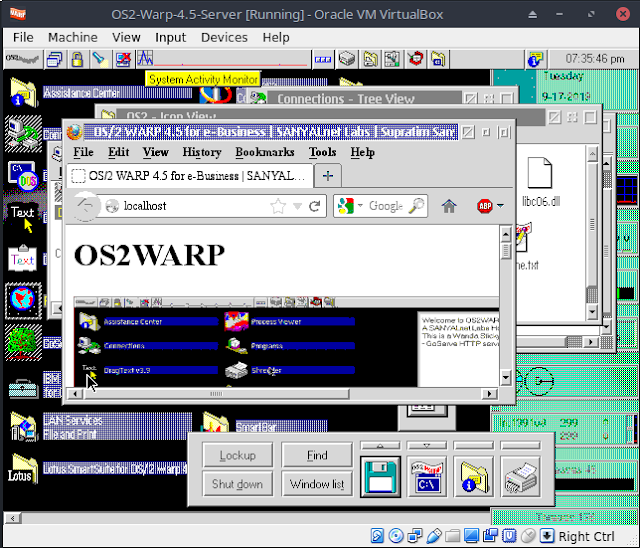Open the VirtualBox Devices menu
640x548 pixels.
click(x=224, y=38)
